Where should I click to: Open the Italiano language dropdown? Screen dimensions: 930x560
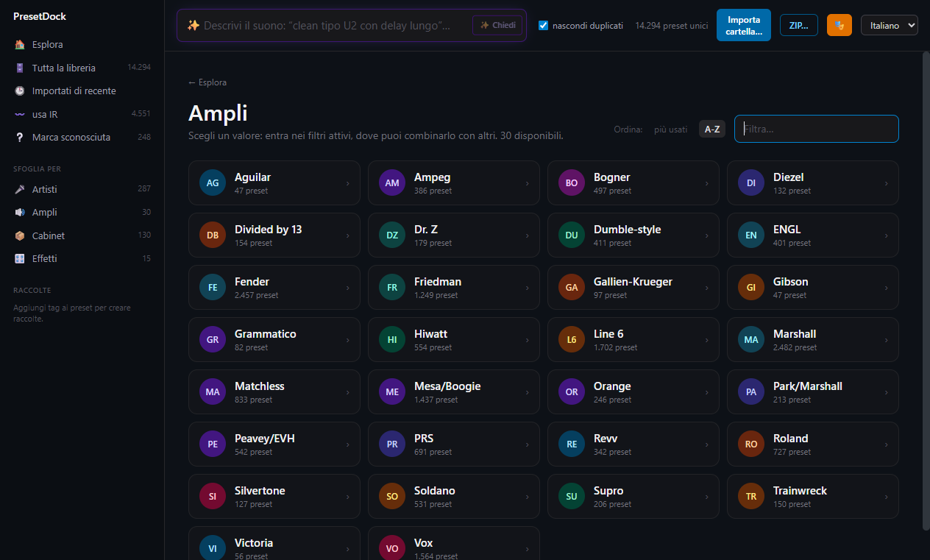point(890,25)
